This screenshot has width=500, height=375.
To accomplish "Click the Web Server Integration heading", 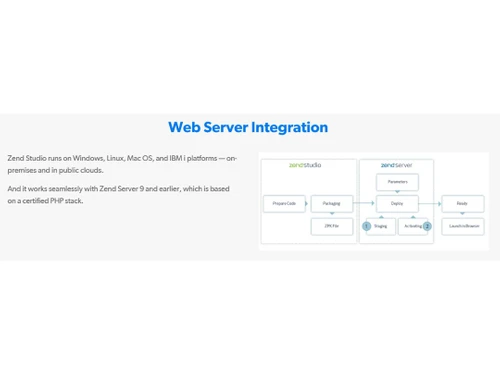I will click(248, 127).
